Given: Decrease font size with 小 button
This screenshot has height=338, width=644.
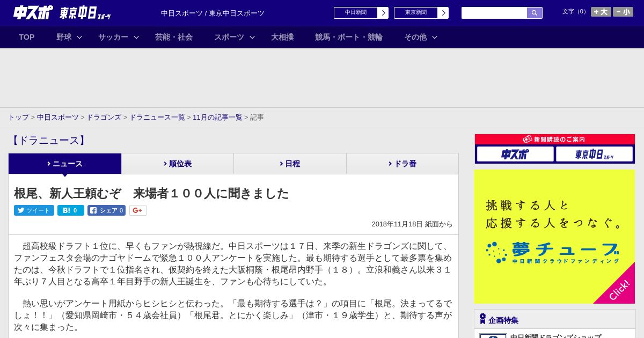Looking at the screenshot, I should (x=623, y=12).
